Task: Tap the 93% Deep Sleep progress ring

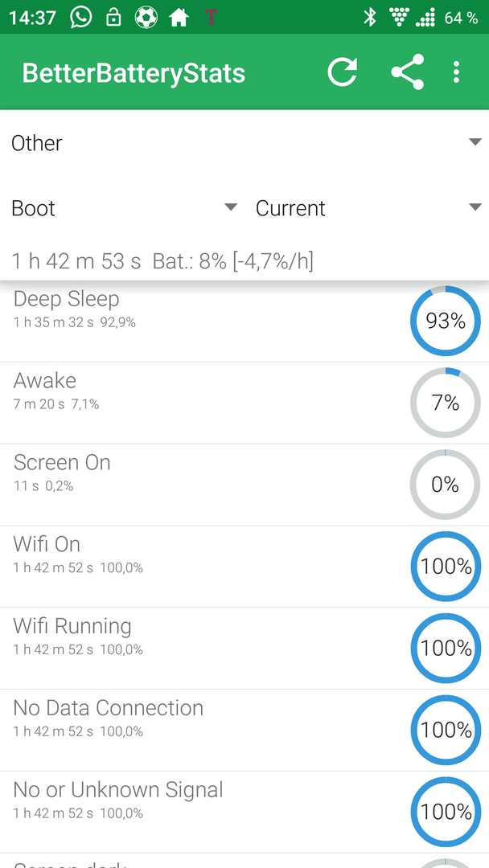Action: click(x=446, y=321)
